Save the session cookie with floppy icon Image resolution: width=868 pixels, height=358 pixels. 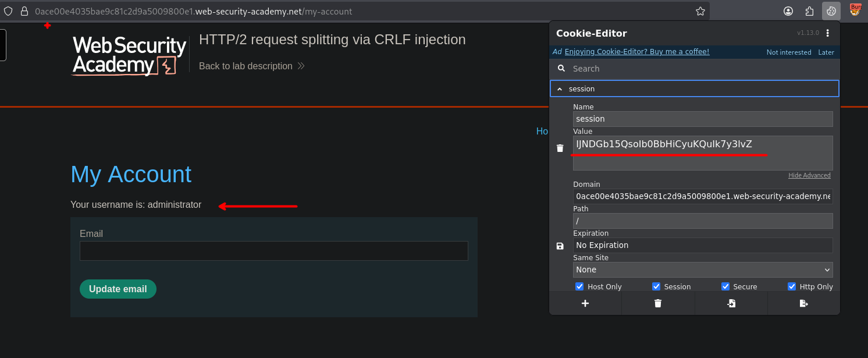click(560, 246)
